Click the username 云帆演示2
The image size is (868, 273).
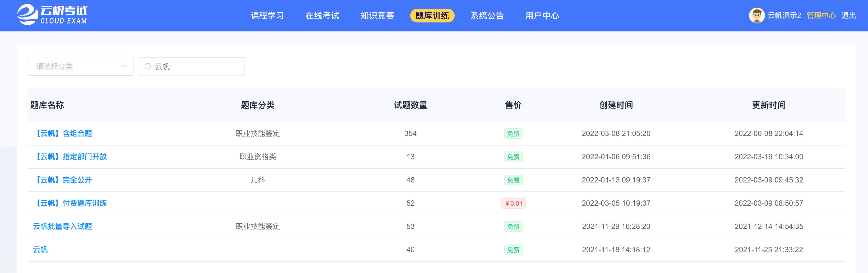(784, 16)
